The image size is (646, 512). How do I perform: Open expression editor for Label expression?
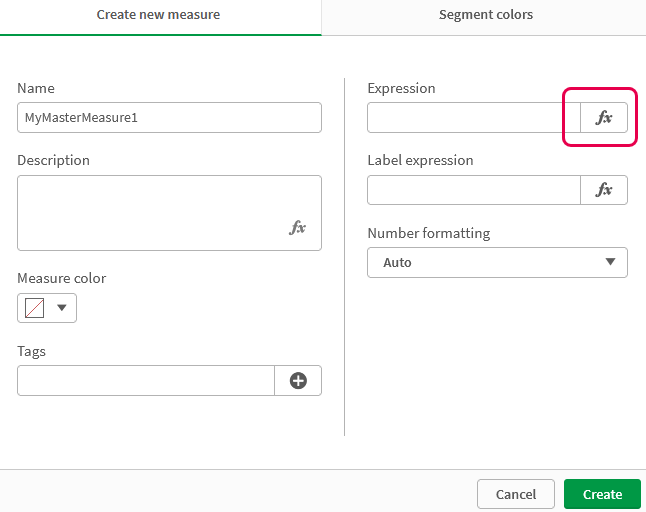click(x=604, y=190)
